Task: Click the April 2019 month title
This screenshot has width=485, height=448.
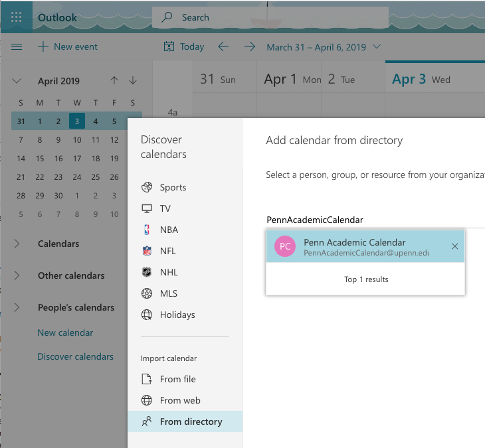Action: coord(58,81)
